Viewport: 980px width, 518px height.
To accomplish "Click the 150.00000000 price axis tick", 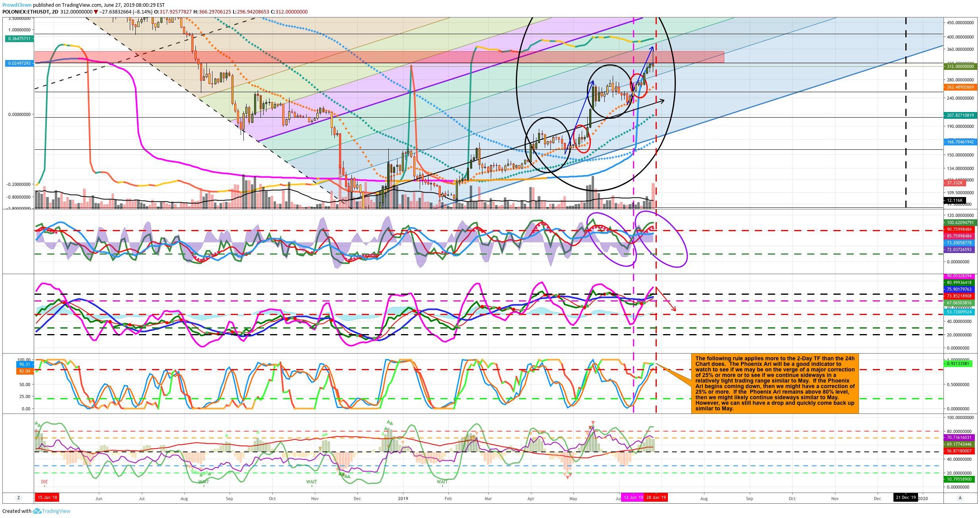I will coord(960,155).
